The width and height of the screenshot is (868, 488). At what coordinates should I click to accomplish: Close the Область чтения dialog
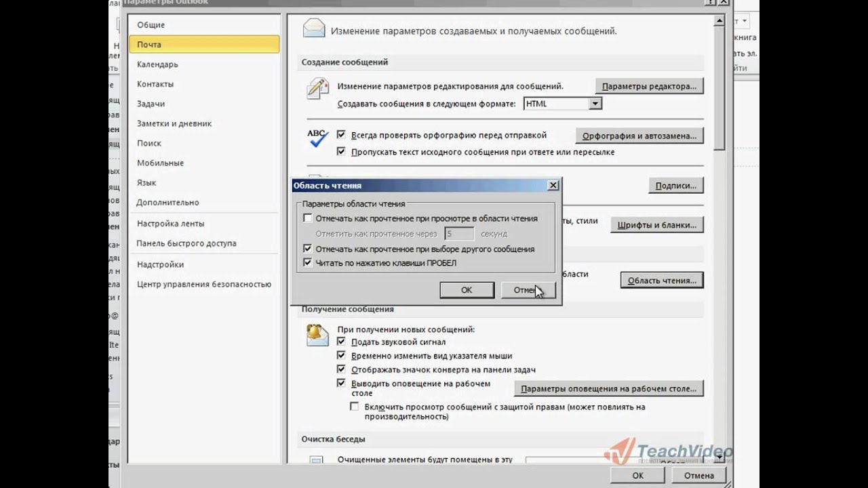point(553,185)
